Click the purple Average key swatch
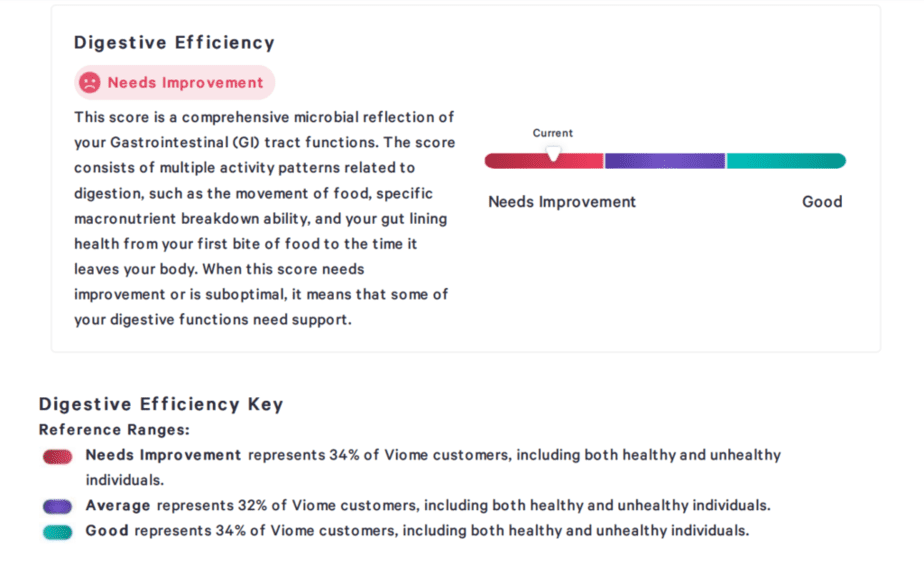Image resolution: width=924 pixels, height=566 pixels. tap(57, 506)
